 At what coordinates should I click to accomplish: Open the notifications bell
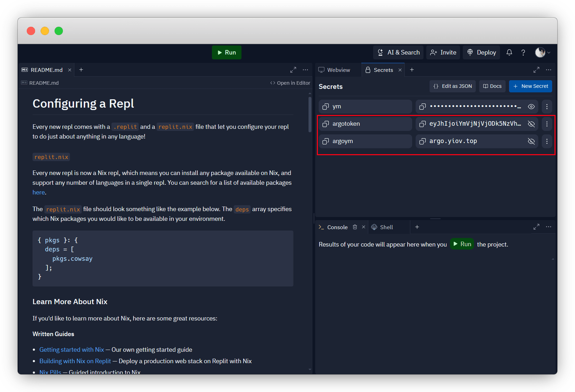[509, 52]
